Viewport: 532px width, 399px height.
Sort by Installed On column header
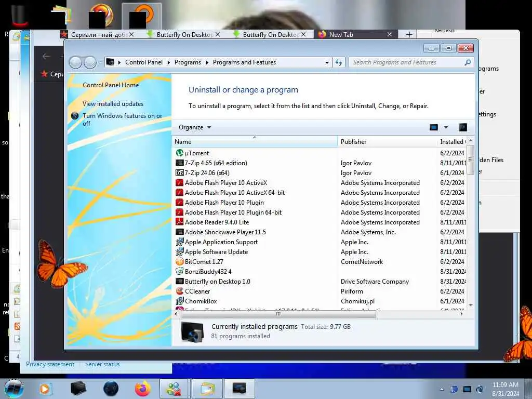tap(453, 142)
